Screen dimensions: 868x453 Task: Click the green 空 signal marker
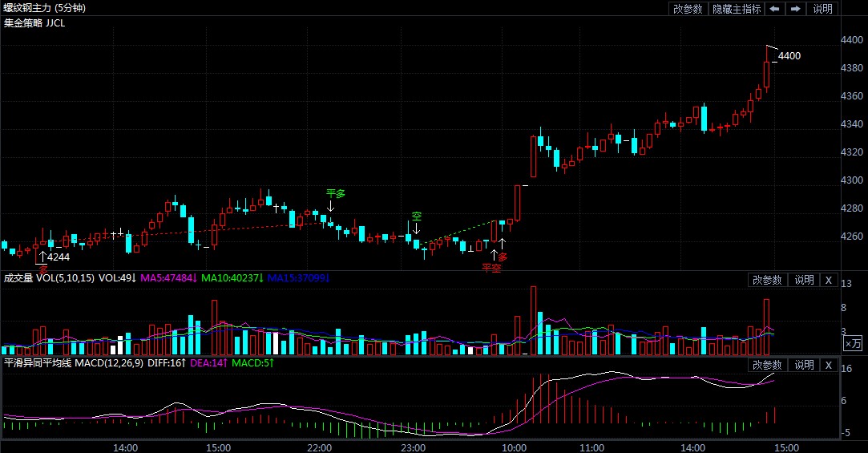tap(416, 216)
